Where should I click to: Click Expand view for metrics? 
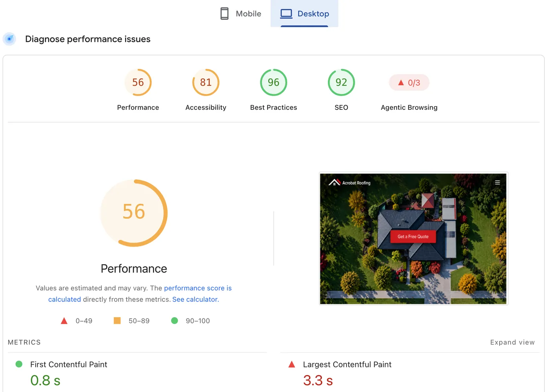[x=512, y=342]
